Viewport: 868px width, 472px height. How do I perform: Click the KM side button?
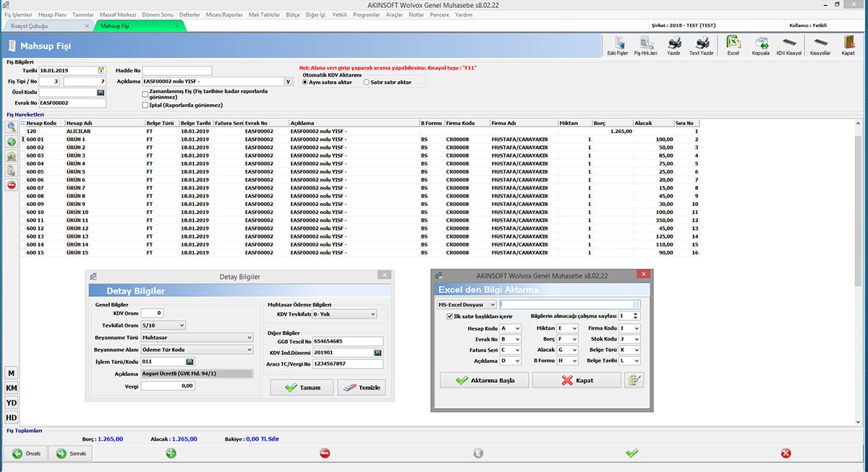(x=12, y=387)
